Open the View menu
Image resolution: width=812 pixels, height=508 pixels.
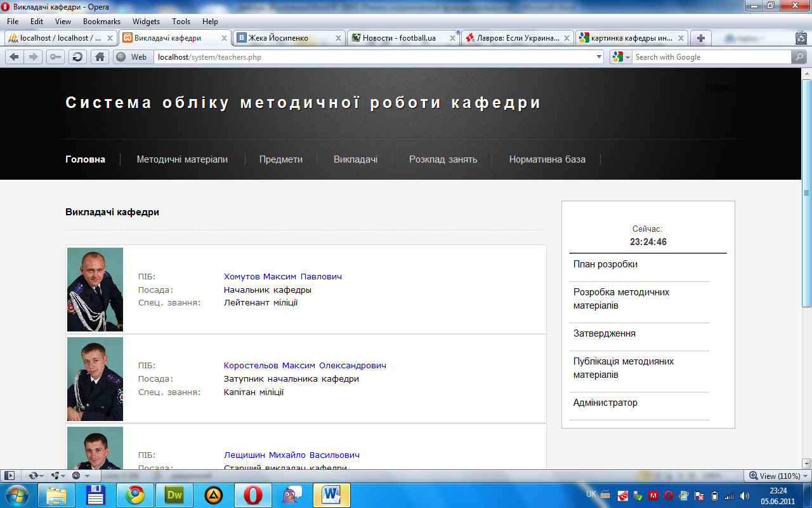pyautogui.click(x=63, y=22)
